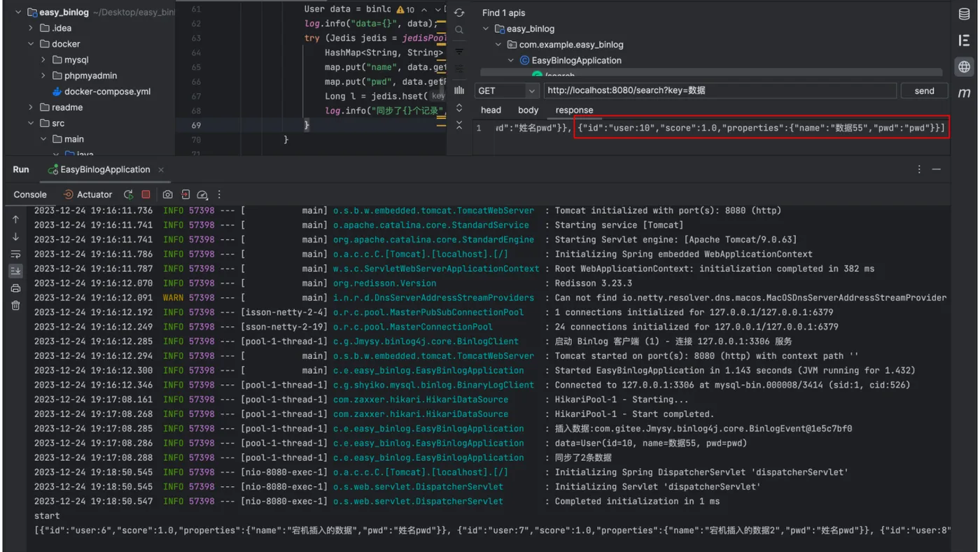This screenshot has width=980, height=552.
Task: Click the "同步了2条数据" log message
Action: click(583, 458)
